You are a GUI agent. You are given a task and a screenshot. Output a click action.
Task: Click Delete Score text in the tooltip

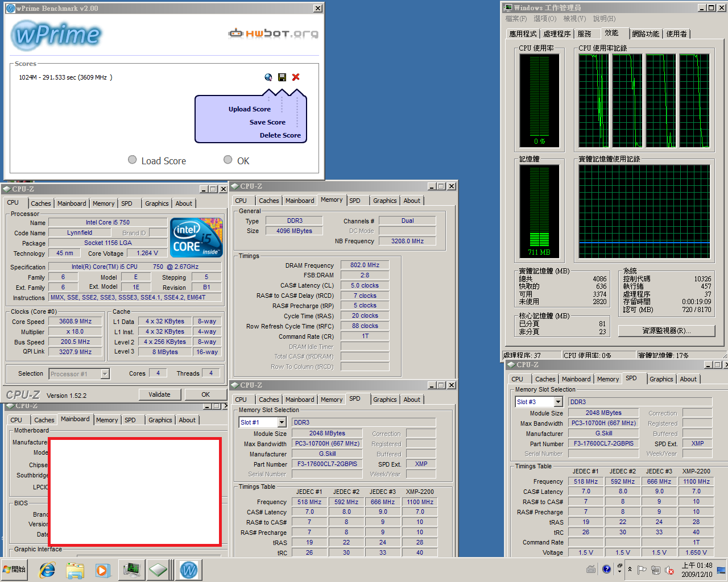[280, 135]
